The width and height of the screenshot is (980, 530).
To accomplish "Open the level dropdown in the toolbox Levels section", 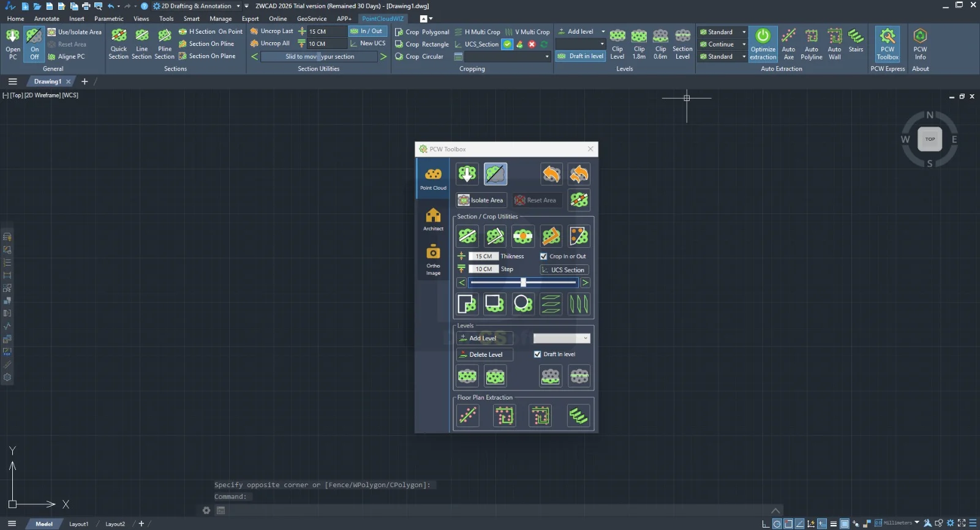I will 562,338.
